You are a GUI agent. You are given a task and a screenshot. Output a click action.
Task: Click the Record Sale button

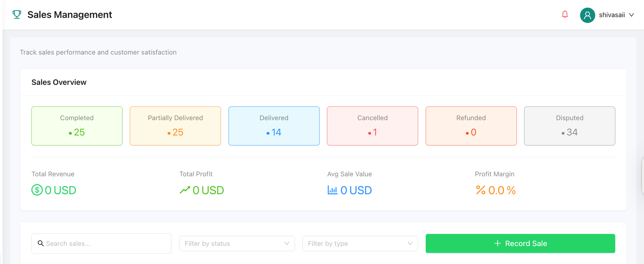pyautogui.click(x=520, y=243)
